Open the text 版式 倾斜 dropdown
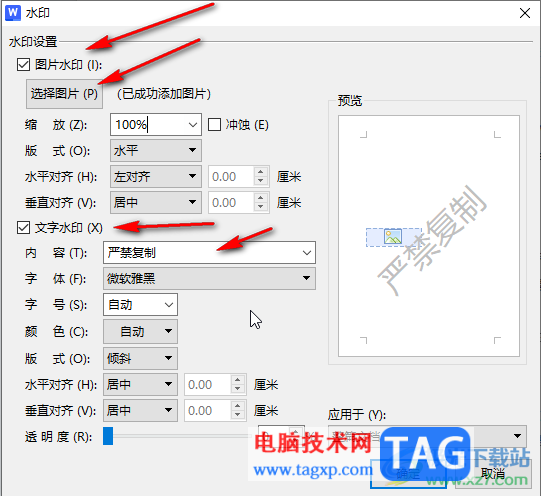 coord(140,358)
